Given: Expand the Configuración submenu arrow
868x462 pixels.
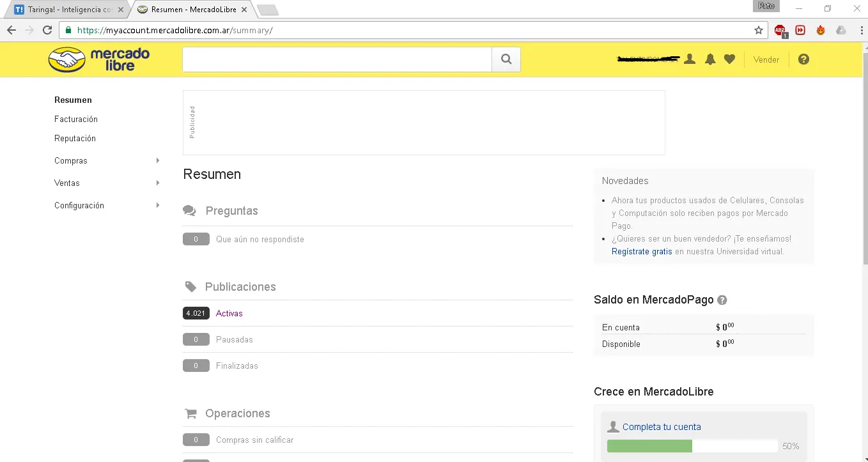Looking at the screenshot, I should pos(158,205).
